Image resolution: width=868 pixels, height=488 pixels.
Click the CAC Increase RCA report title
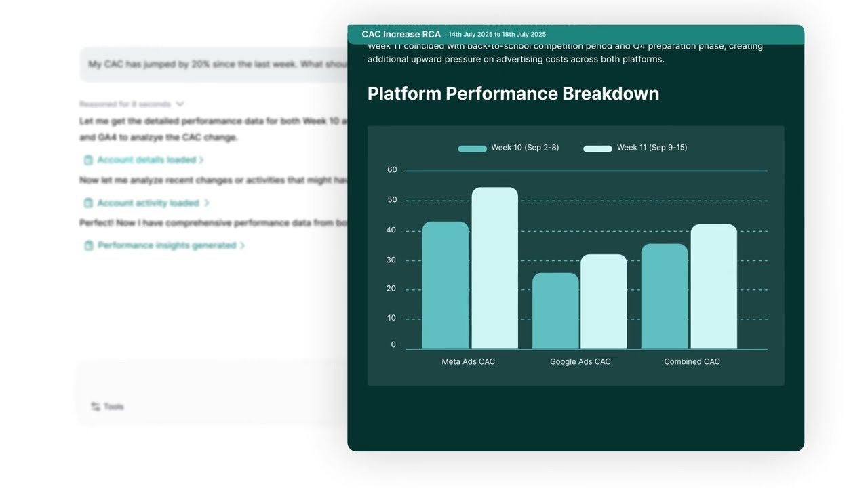click(x=401, y=34)
